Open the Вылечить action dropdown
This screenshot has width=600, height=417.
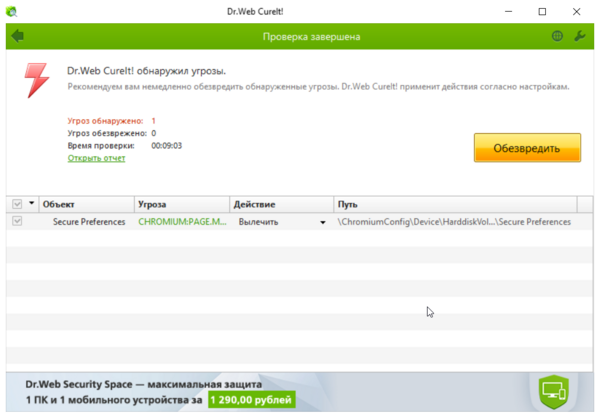pos(282,222)
